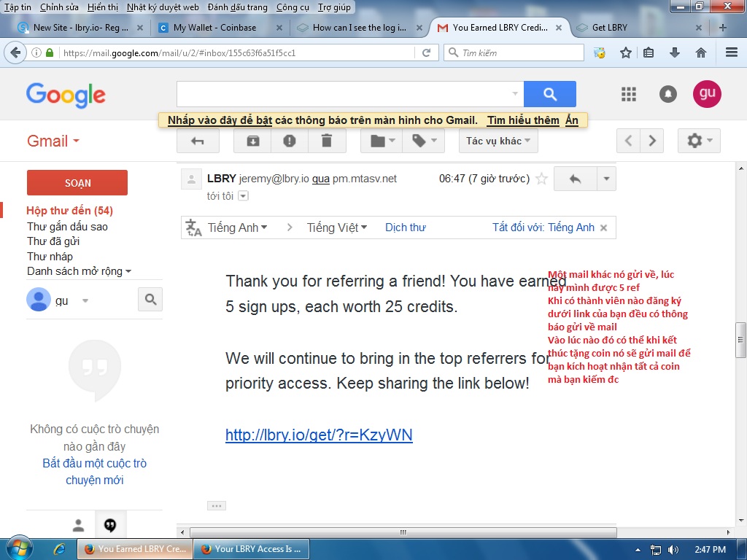Open Gmail search options small arrow
The height and width of the screenshot is (560, 747).
[x=515, y=94]
